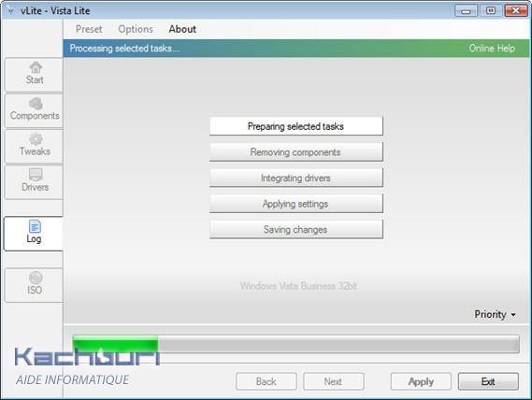Open the ISO disc icon
This screenshot has height=400, width=532.
click(36, 278)
